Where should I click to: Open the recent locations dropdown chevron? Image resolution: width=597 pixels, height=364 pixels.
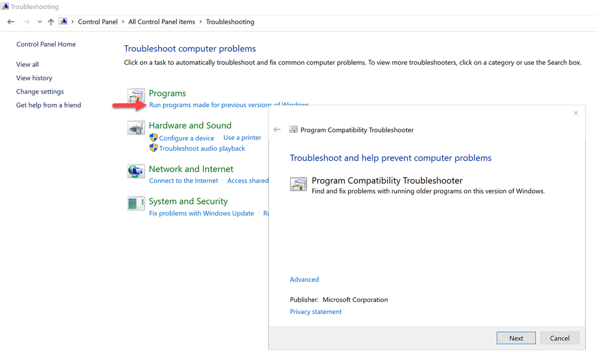tap(39, 22)
